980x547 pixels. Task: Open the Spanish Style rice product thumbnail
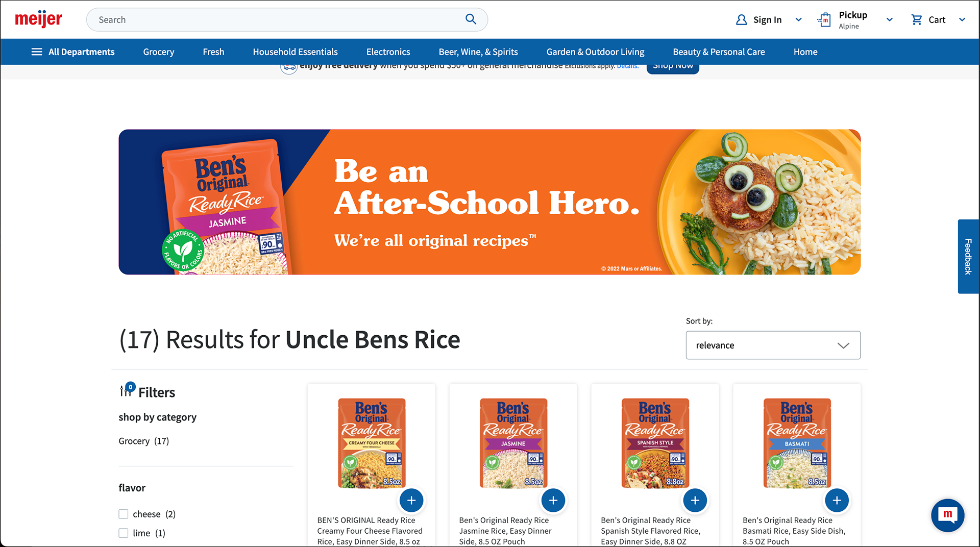pyautogui.click(x=655, y=443)
